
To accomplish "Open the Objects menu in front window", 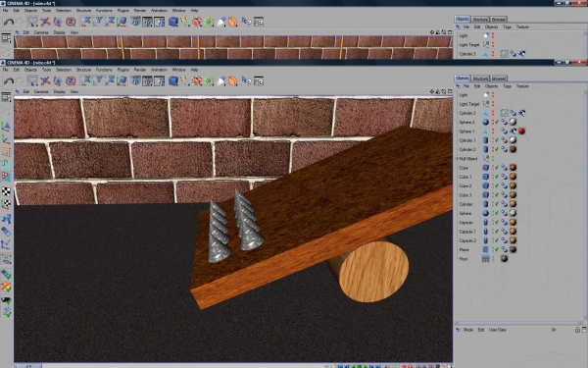I will [x=30, y=70].
